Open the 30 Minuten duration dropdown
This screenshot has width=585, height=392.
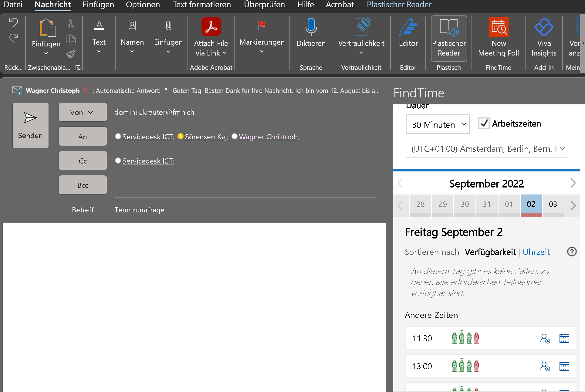click(438, 124)
